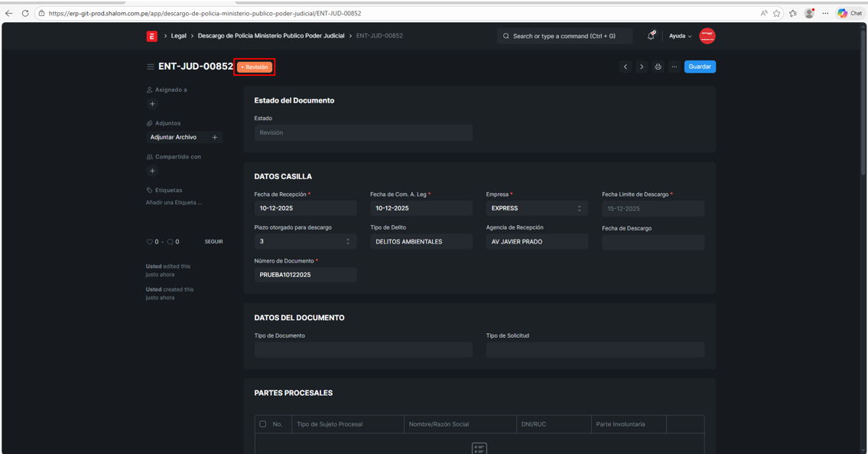Viewport: 868px width, 454px height.
Task: Click Añadir una Etiqueta link
Action: [x=174, y=203]
